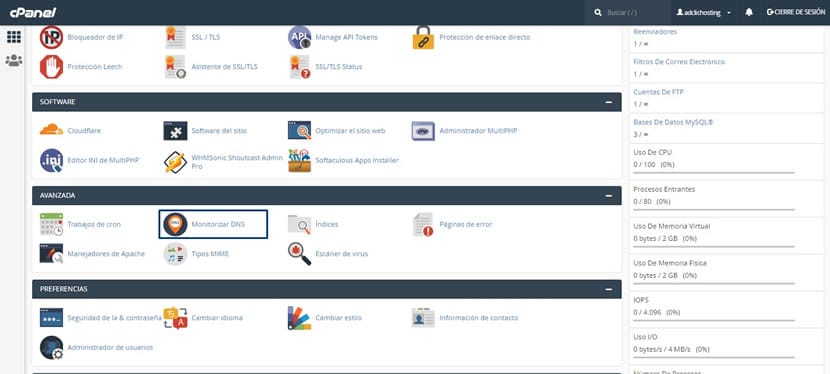This screenshot has width=830, height=374.
Task: Open Asistente de SSL/TLS icon
Action: (x=175, y=67)
